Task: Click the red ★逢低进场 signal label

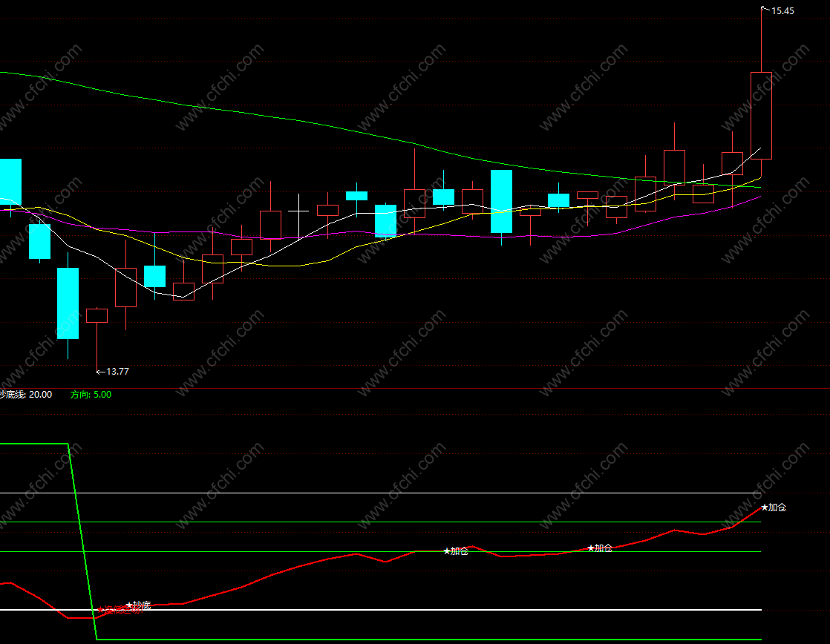Action: [120, 610]
